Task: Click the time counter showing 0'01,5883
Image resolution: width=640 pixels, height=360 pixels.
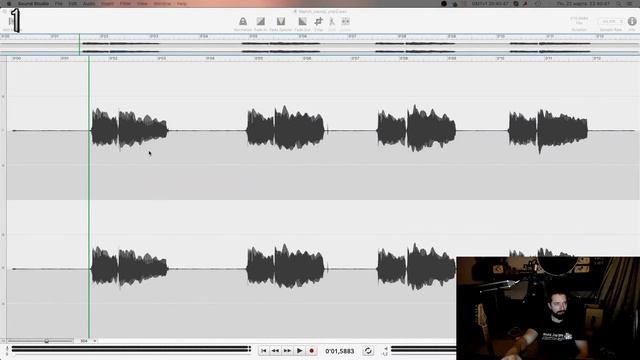Action: pyautogui.click(x=340, y=351)
